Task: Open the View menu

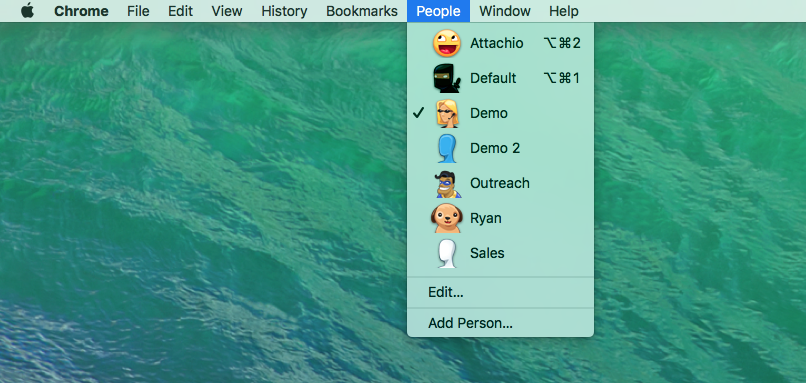Action: click(227, 11)
